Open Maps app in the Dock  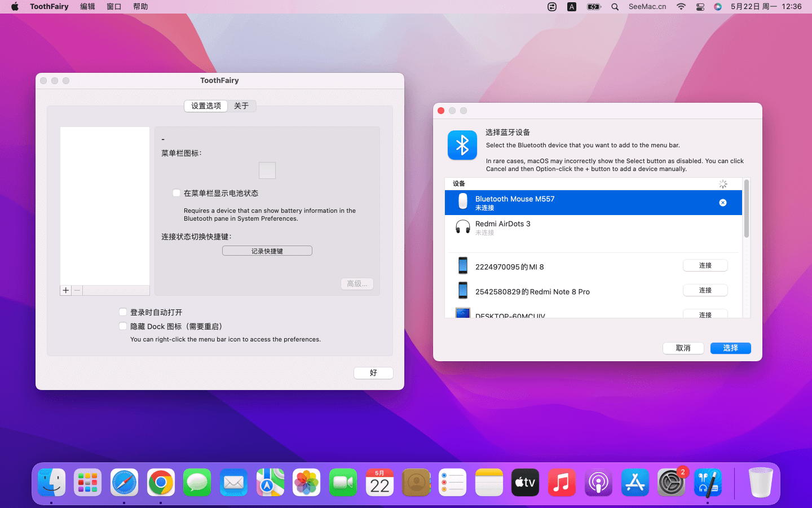pos(270,482)
